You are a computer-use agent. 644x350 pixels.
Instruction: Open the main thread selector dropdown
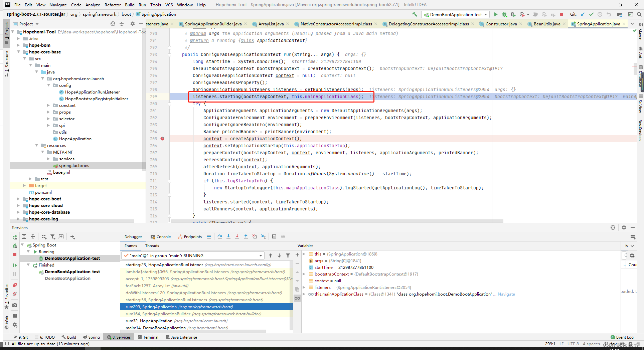(193, 255)
